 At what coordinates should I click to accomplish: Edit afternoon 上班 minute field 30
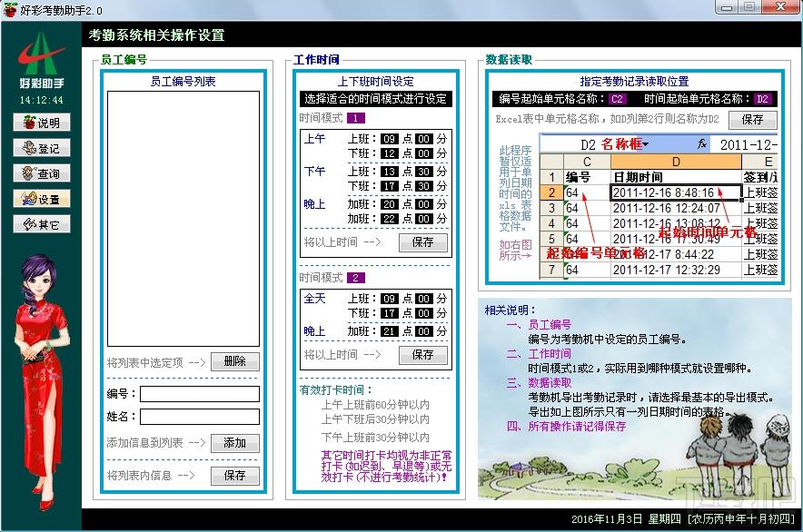point(423,172)
